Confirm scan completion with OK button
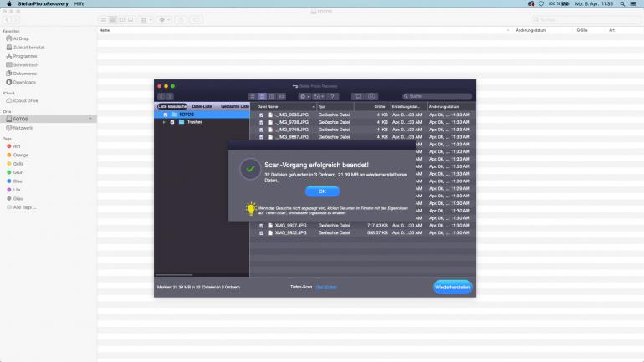This screenshot has width=644, height=362. tap(322, 191)
